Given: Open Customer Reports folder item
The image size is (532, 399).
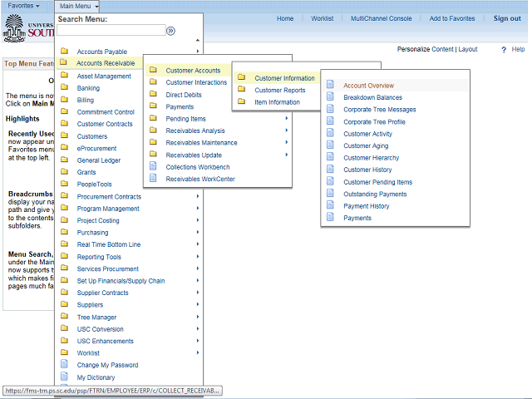Looking at the screenshot, I should pyautogui.click(x=279, y=91).
